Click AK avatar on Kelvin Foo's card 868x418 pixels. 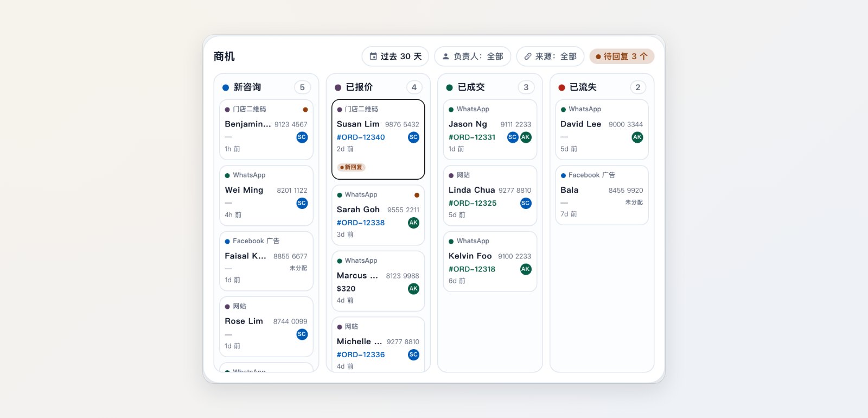(x=526, y=269)
